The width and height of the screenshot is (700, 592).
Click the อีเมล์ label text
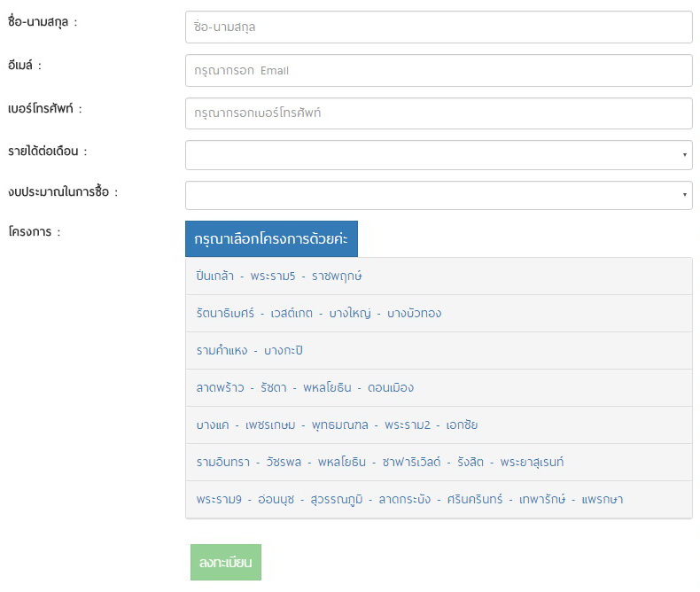pos(25,66)
